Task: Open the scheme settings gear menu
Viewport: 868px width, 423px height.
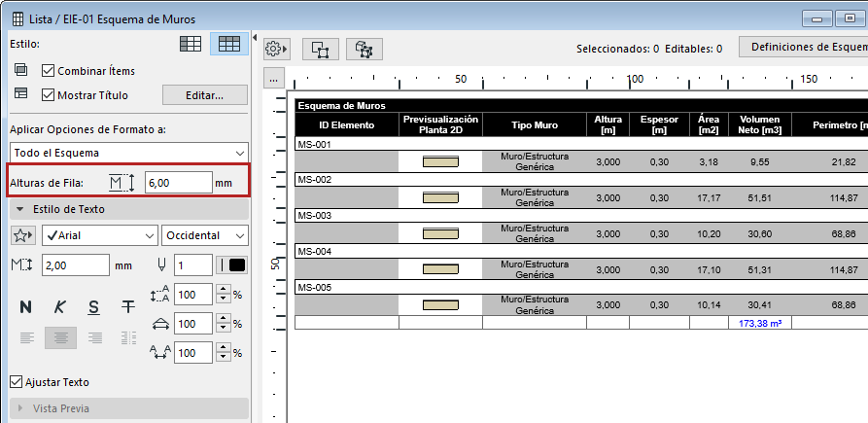Action: coord(276,50)
